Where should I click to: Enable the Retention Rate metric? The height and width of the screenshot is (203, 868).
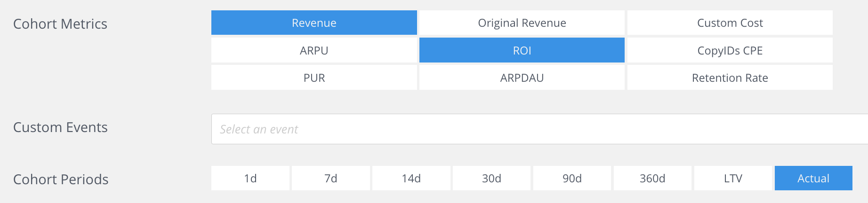(x=730, y=78)
